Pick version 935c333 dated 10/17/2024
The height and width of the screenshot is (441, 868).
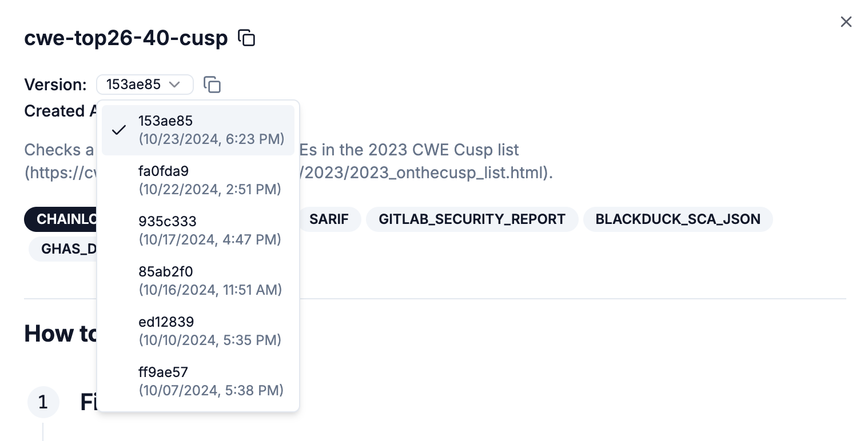click(198, 230)
